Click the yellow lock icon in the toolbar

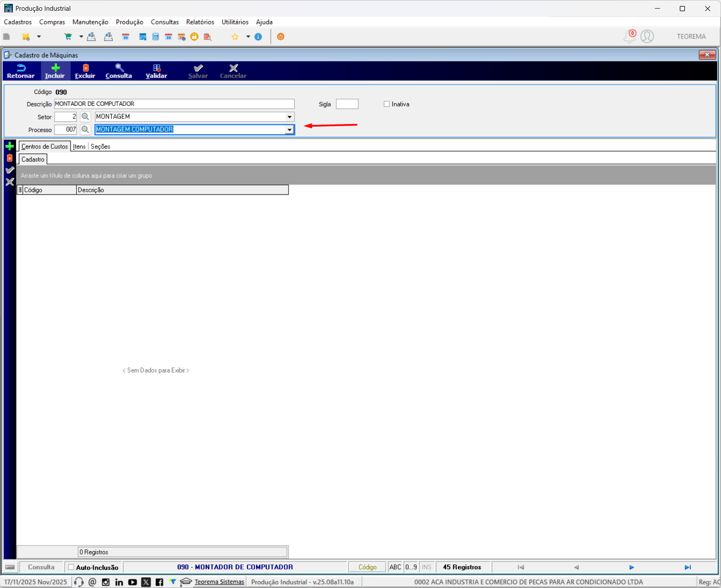pos(195,36)
